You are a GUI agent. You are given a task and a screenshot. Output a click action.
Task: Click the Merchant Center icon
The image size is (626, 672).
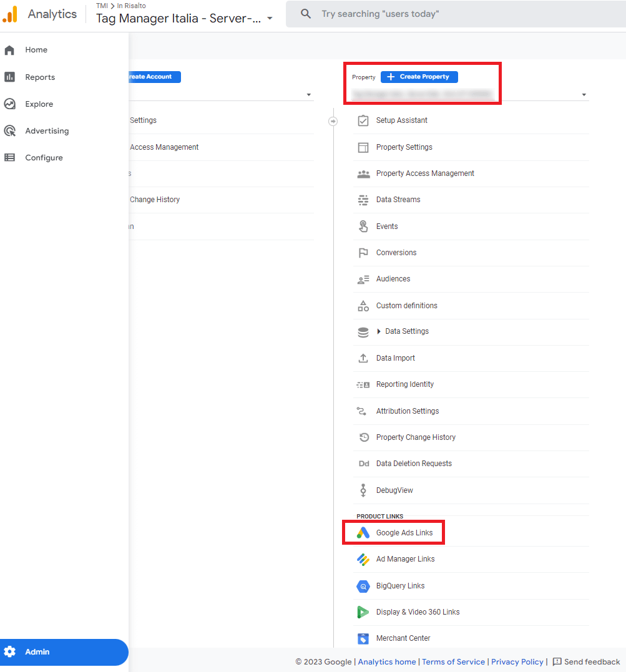pyautogui.click(x=363, y=638)
